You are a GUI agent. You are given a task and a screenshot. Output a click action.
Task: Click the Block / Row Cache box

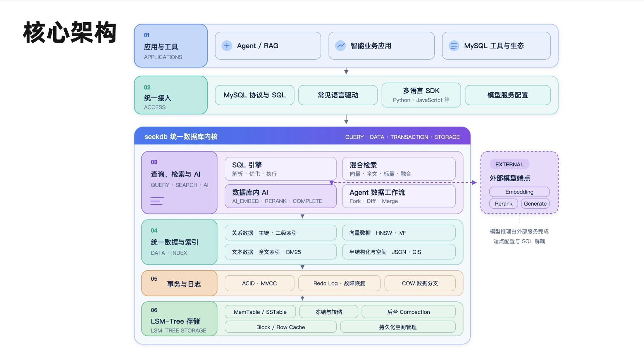point(281,327)
